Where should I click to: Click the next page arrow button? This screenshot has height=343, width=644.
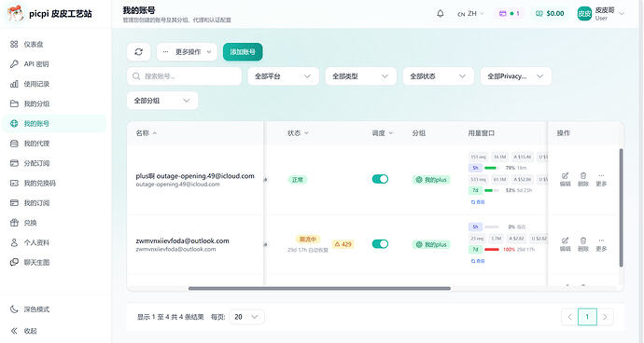click(605, 317)
